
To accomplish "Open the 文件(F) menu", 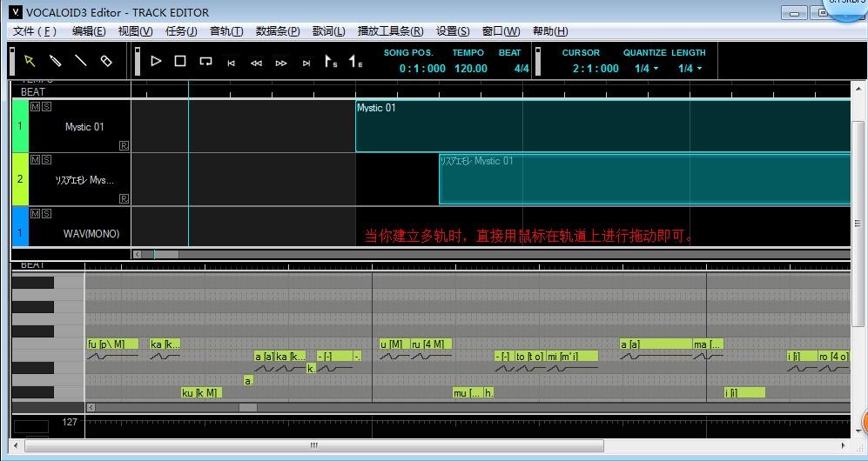I will pos(34,31).
